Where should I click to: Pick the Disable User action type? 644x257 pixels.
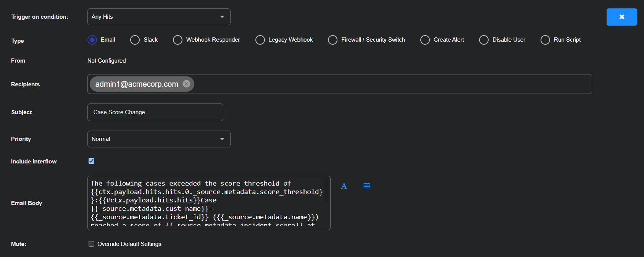(x=484, y=40)
